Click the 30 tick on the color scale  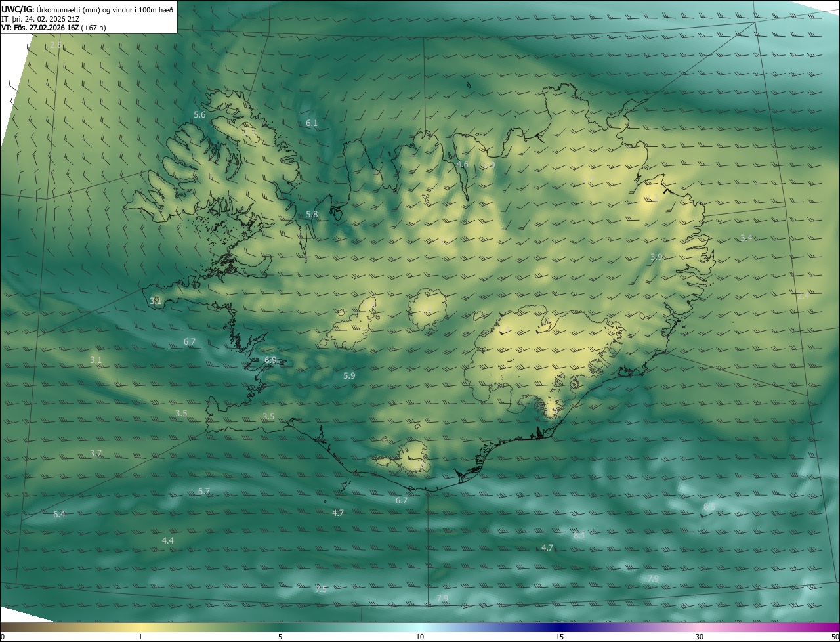(700, 637)
